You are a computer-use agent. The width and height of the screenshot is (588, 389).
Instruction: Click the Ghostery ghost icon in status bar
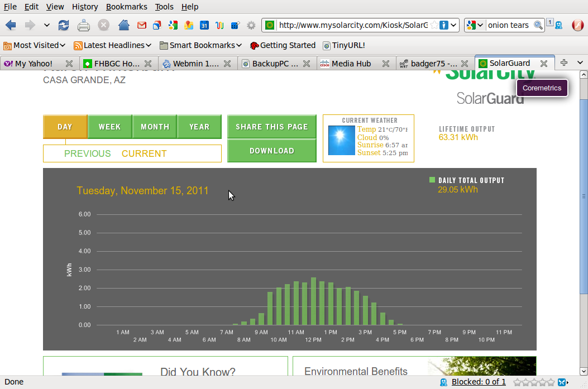click(x=443, y=382)
